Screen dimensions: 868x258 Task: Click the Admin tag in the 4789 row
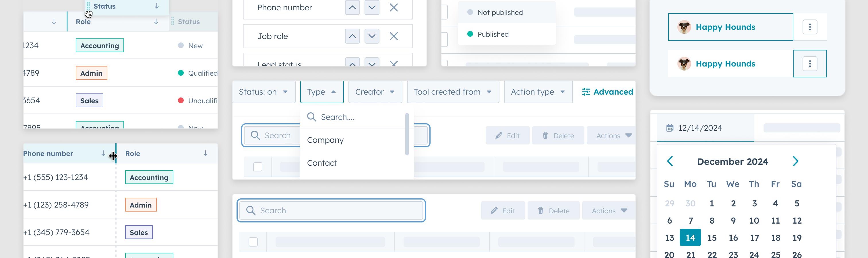click(91, 73)
